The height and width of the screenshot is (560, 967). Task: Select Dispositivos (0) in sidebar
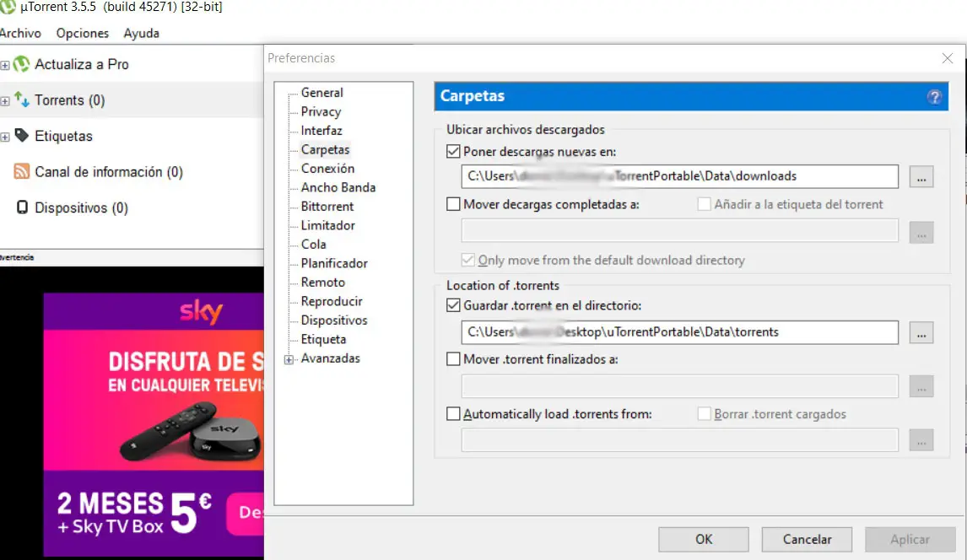(x=81, y=207)
